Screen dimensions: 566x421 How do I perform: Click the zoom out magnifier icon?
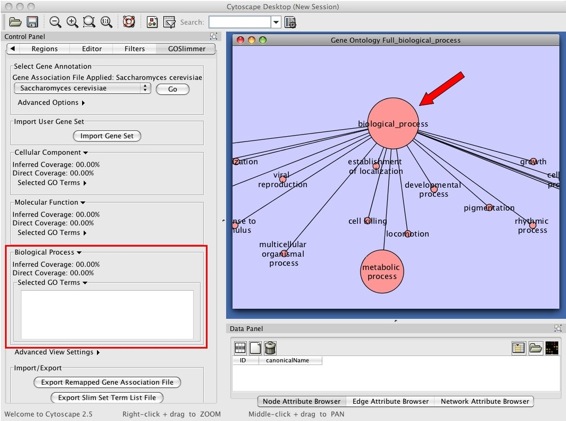55,22
